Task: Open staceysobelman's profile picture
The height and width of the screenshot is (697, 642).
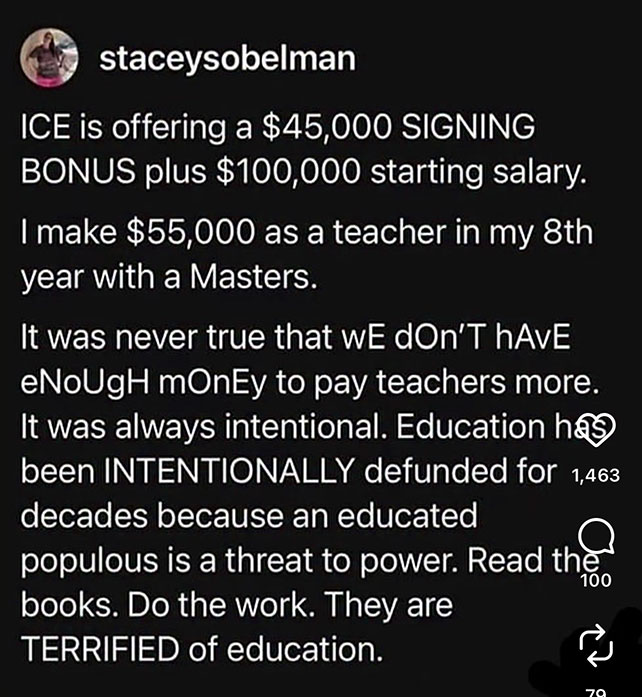Action: (50, 59)
